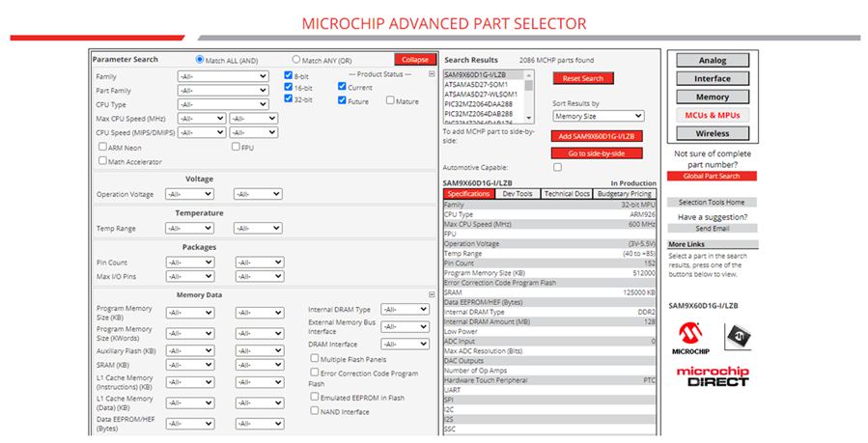
Task: Open the Microchip Direct store logo
Action: [x=712, y=375]
